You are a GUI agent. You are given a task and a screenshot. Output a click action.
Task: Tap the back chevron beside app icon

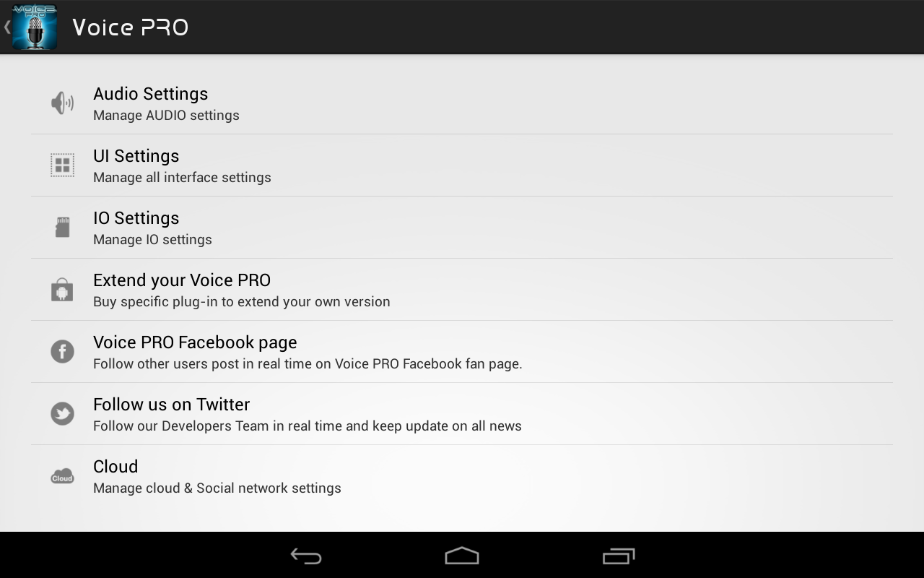click(6, 27)
